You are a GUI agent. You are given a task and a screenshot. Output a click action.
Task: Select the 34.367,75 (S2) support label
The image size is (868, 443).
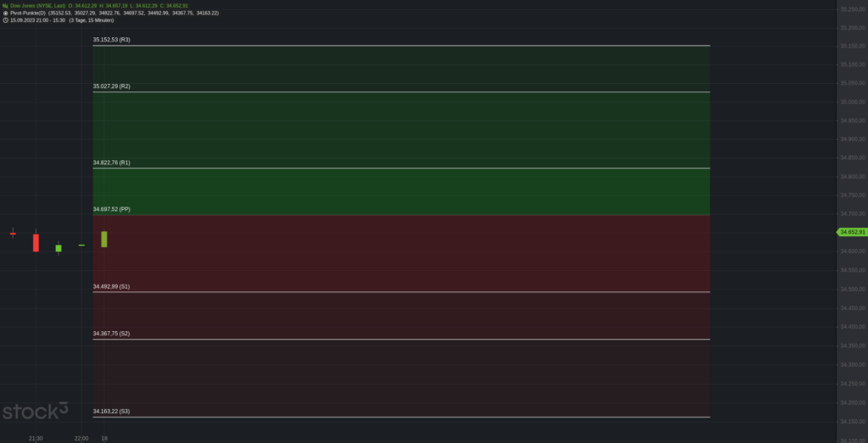coord(111,334)
